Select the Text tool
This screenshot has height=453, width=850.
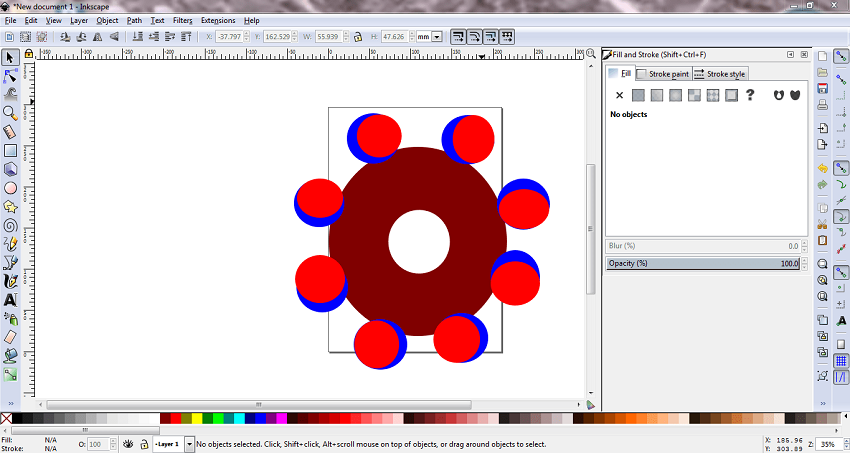click(x=10, y=300)
